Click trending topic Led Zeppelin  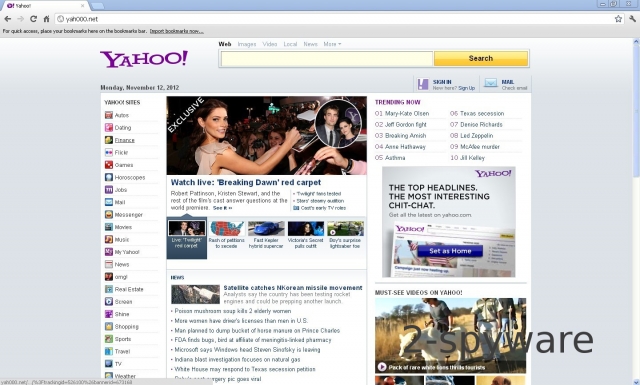pos(476,136)
